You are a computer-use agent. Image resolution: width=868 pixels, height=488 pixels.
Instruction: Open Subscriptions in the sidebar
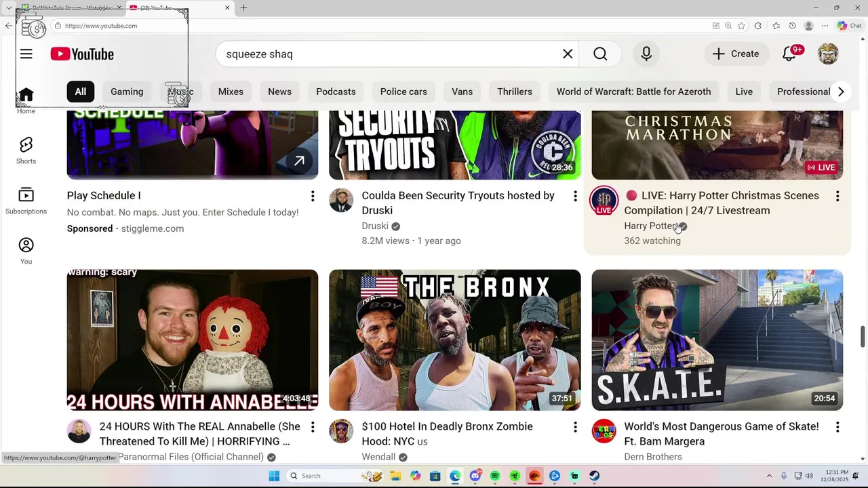coord(26,201)
